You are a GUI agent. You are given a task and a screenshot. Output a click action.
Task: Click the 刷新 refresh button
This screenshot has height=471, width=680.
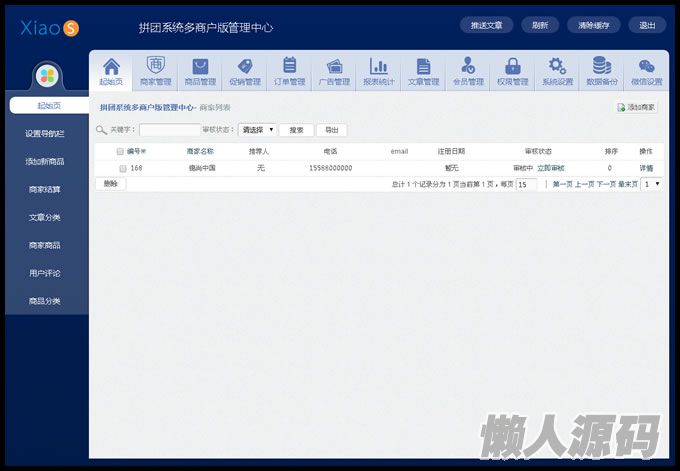(540, 25)
